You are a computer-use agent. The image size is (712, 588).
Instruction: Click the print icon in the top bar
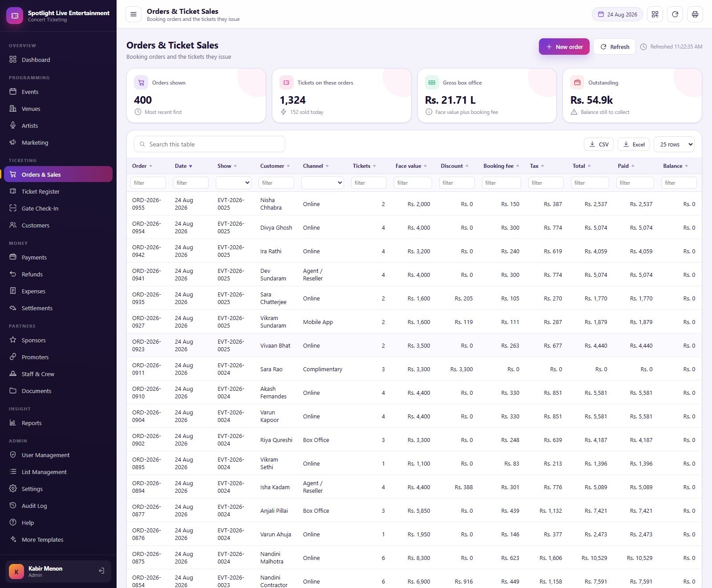695,14
